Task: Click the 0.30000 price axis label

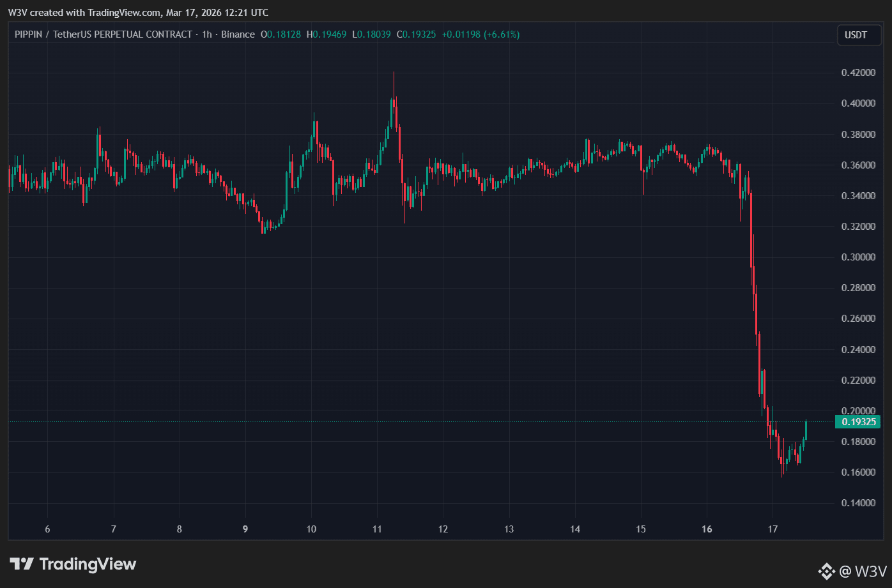Action: [857, 257]
